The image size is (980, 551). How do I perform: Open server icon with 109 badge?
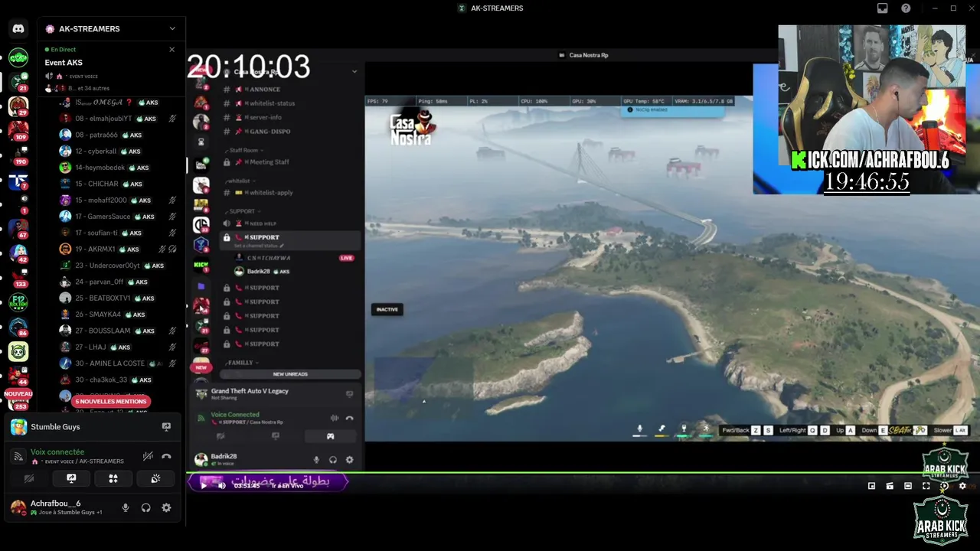(18, 129)
